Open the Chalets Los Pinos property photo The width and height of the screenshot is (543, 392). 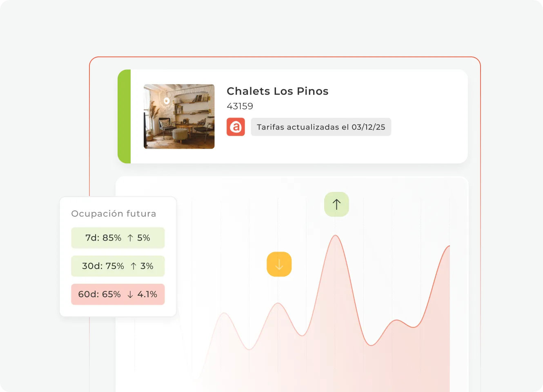[179, 116]
